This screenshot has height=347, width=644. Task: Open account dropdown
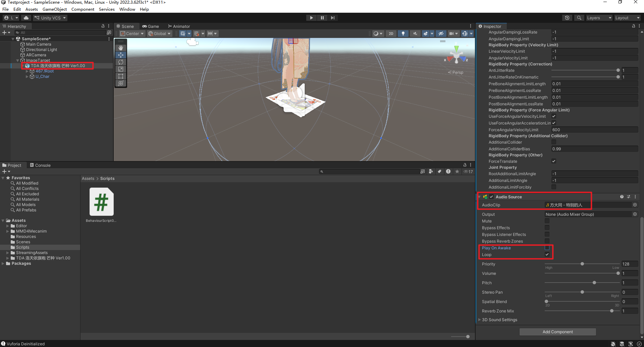coord(11,18)
